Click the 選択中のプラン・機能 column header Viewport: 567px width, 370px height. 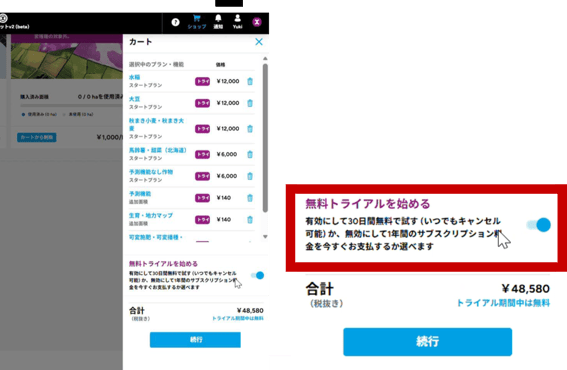pyautogui.click(x=156, y=64)
